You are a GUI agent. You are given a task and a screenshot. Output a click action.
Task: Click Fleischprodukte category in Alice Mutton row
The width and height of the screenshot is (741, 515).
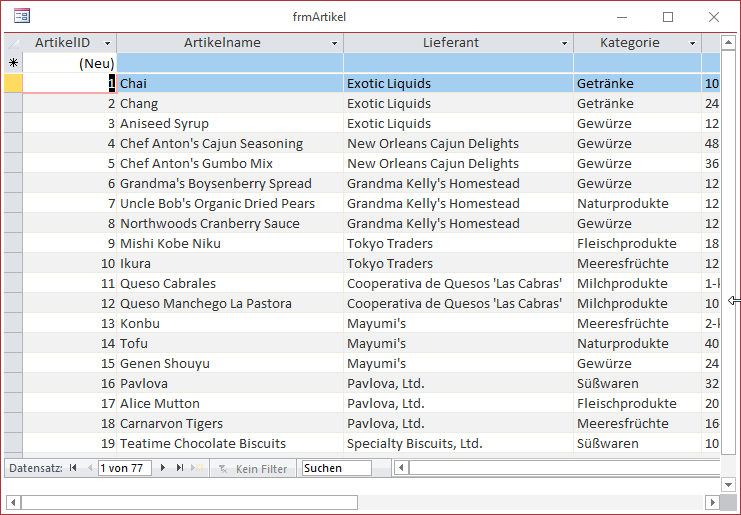(x=638, y=403)
